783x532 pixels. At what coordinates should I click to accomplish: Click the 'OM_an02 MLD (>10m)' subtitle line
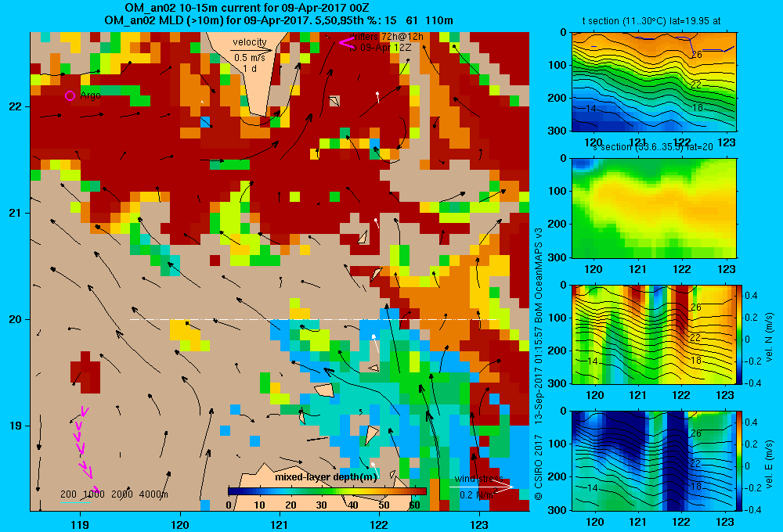point(279,20)
